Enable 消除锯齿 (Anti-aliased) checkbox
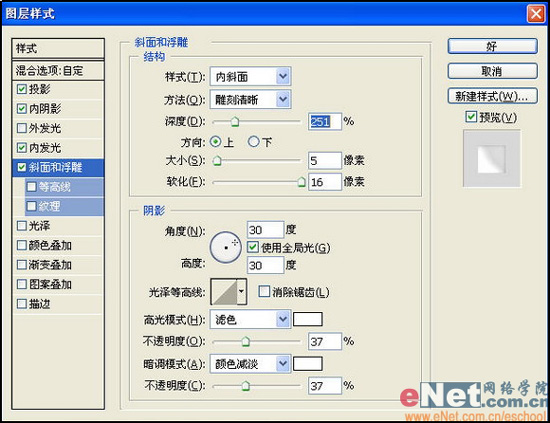This screenshot has width=550, height=423. pos(264,291)
